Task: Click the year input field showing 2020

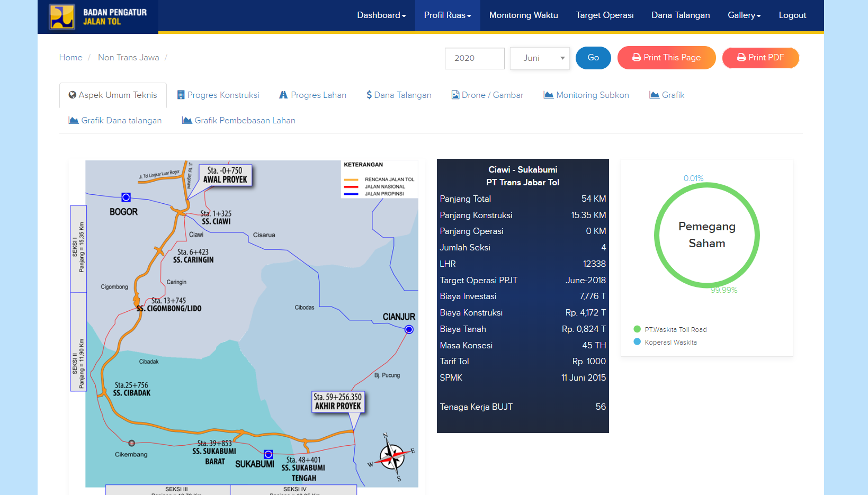Action: (475, 58)
